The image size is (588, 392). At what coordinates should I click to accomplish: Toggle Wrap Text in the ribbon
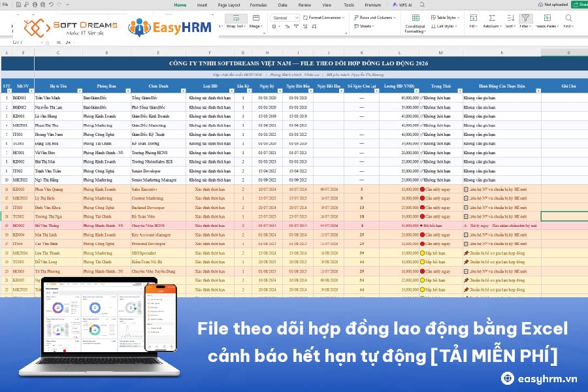tap(236, 21)
